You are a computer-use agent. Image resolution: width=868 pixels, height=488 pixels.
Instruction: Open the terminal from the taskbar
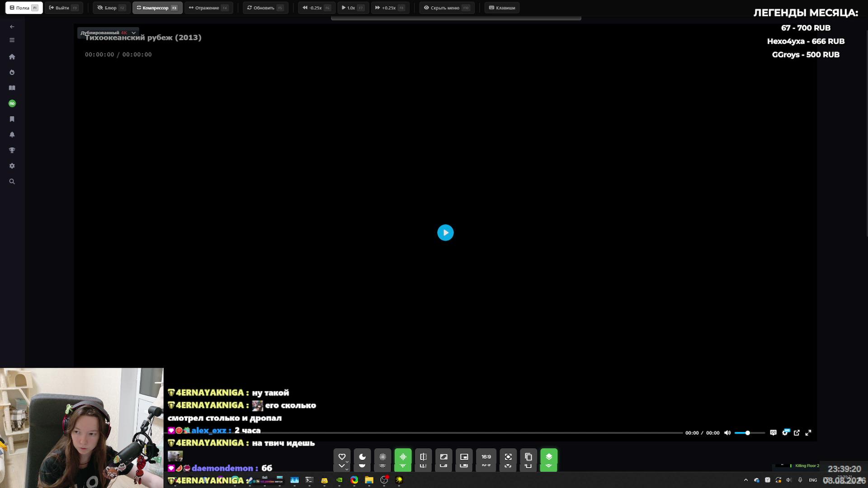(310, 480)
